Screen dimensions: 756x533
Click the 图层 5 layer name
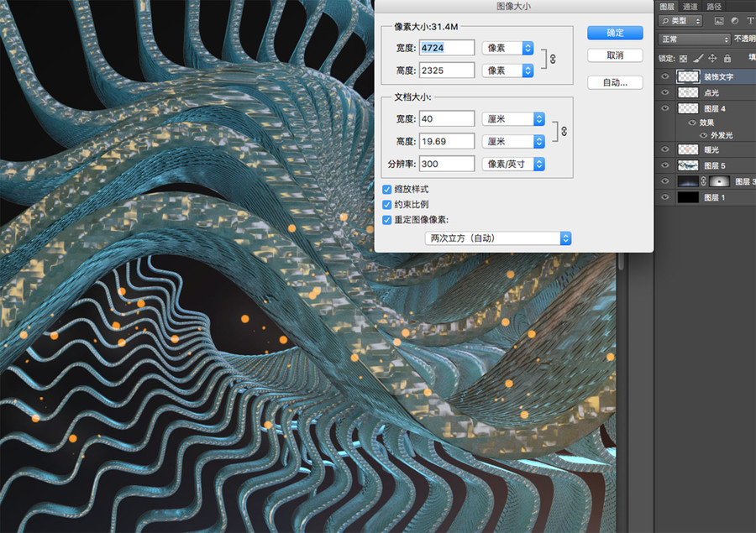pyautogui.click(x=715, y=165)
